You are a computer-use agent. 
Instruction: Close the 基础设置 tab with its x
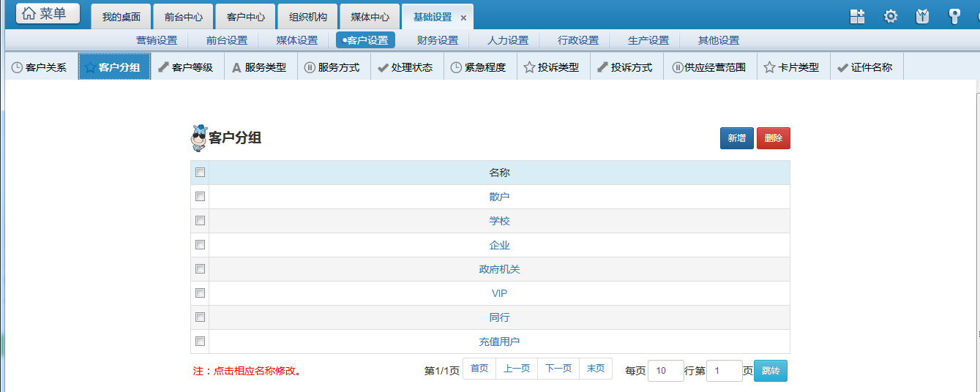(463, 18)
